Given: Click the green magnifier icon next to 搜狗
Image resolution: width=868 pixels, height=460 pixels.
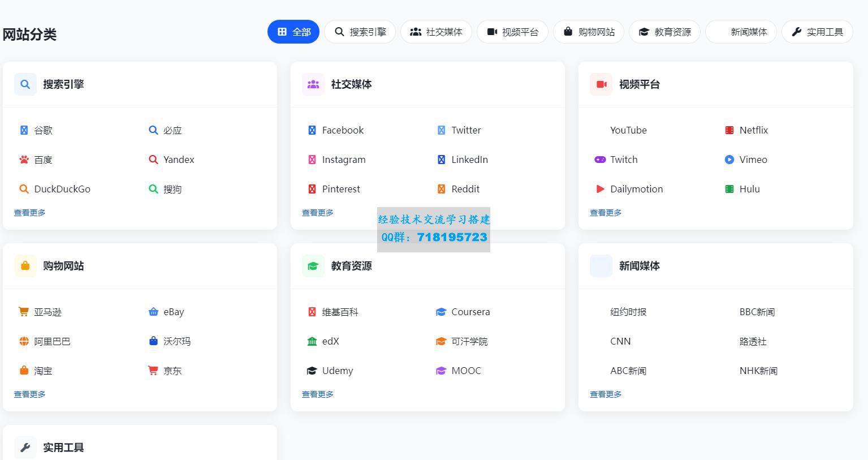Looking at the screenshot, I should click(153, 189).
